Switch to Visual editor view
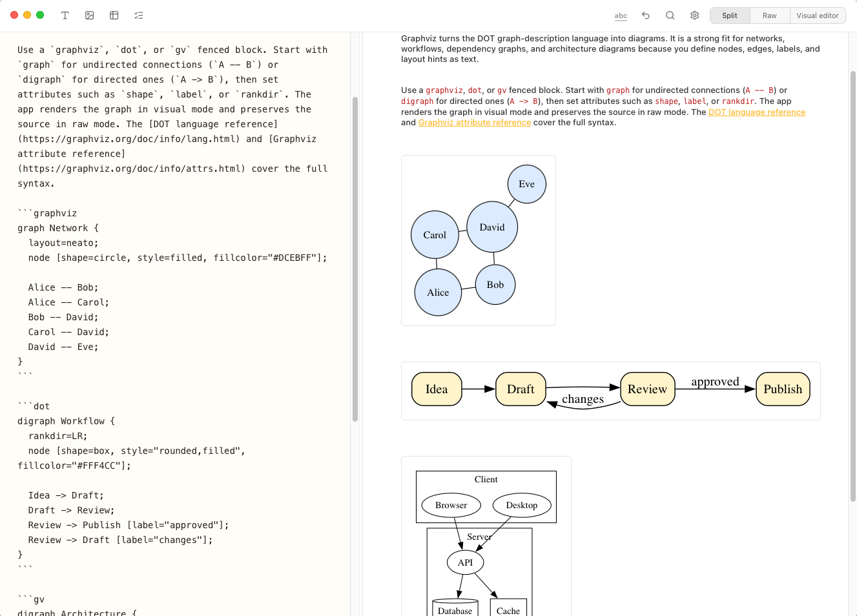This screenshot has width=857, height=616. click(x=818, y=15)
